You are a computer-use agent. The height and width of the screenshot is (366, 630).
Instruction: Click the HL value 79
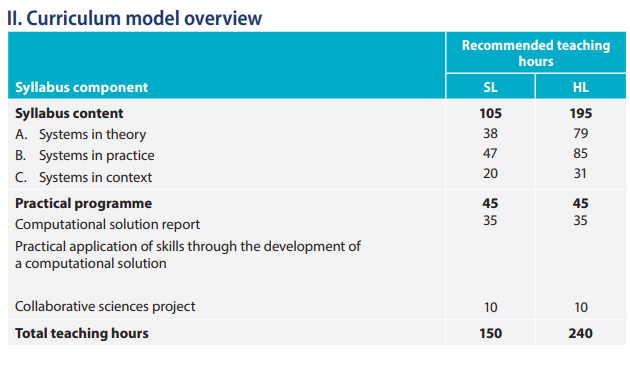tap(581, 133)
